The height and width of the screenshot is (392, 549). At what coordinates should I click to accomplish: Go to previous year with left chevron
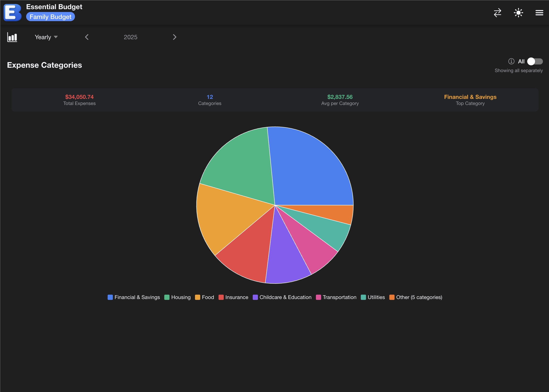pyautogui.click(x=87, y=37)
